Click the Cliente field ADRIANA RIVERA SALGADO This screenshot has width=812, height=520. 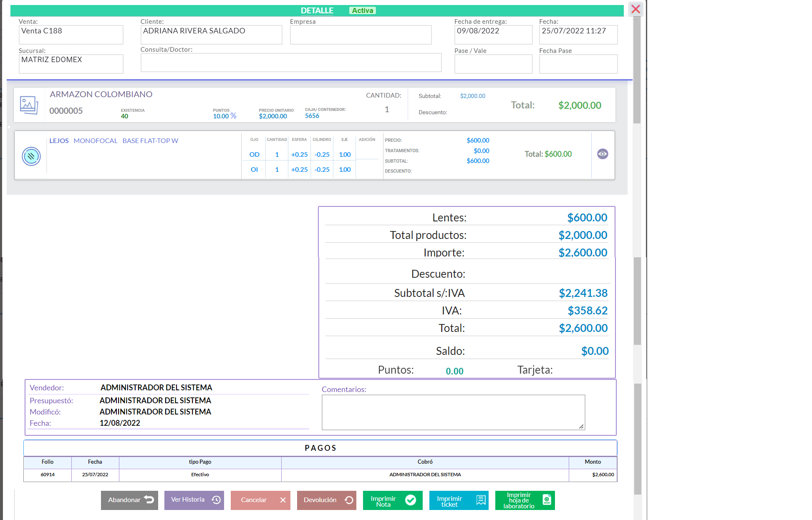coord(211,35)
